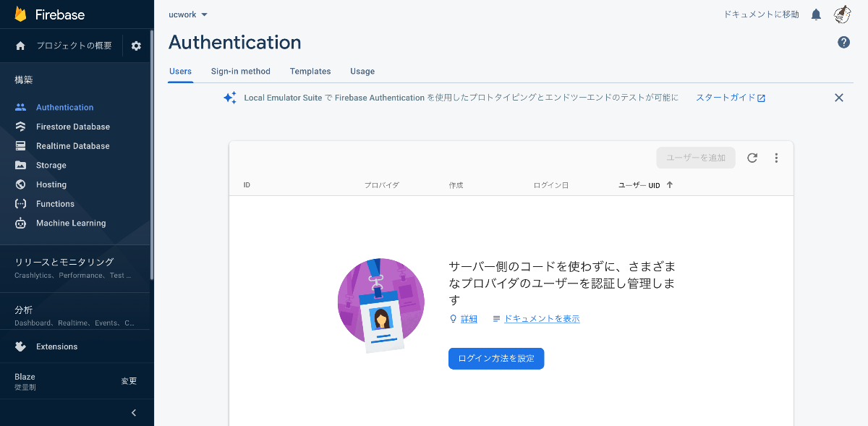Click the Functions brackets icon
Screen dimensions: 868x426
(x=20, y=204)
